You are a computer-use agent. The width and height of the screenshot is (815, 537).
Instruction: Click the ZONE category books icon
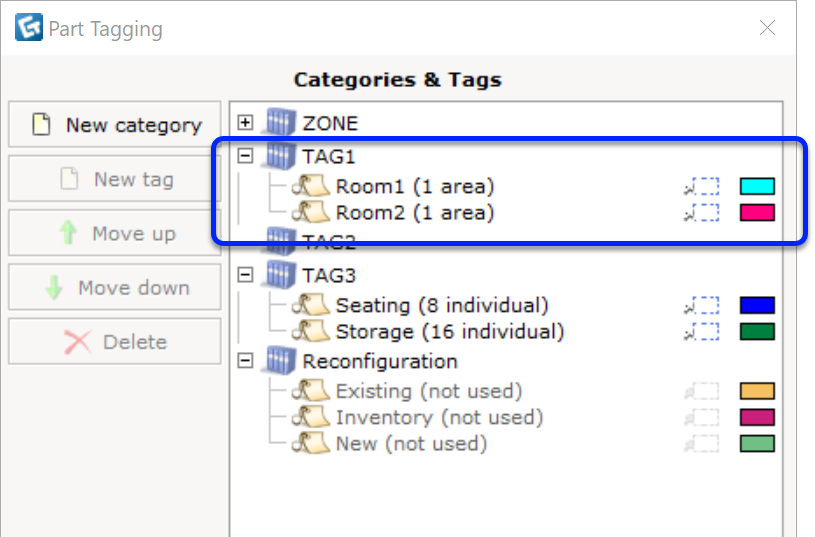[x=280, y=122]
